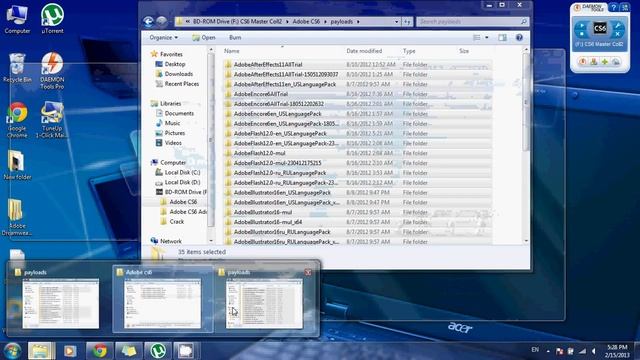Click the DAEMON Tools gadget stop button
Screen dimensions: 640x360
click(582, 34)
